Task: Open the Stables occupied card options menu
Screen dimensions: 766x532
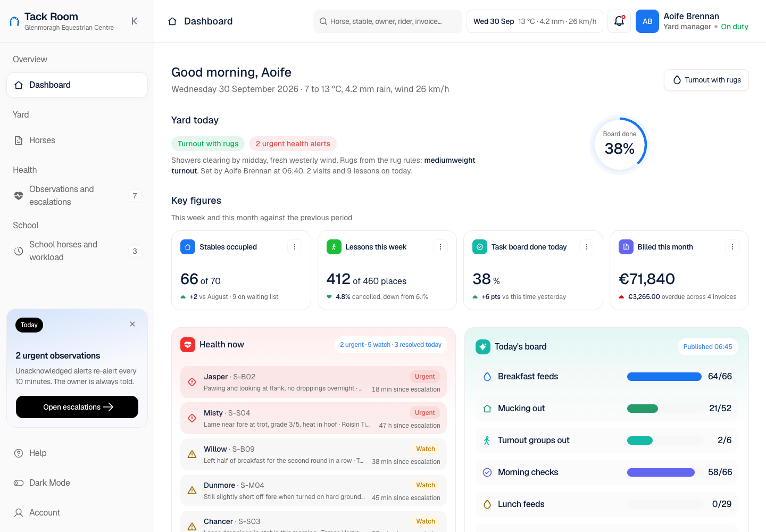Action: click(295, 247)
